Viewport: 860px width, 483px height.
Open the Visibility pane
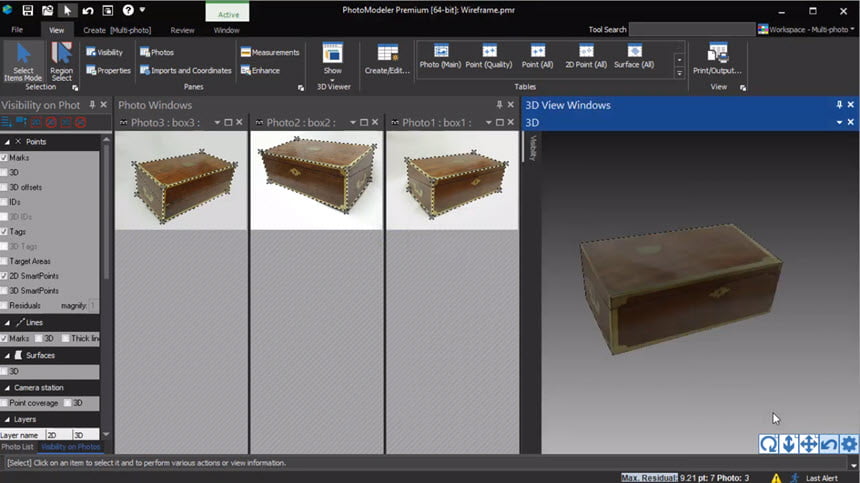(x=104, y=52)
